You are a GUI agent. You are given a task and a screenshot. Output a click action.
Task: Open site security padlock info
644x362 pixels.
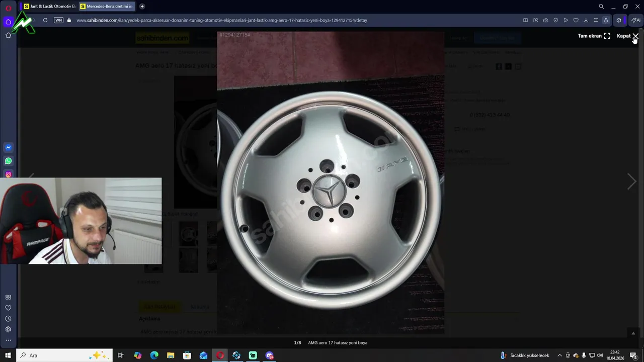[69, 20]
